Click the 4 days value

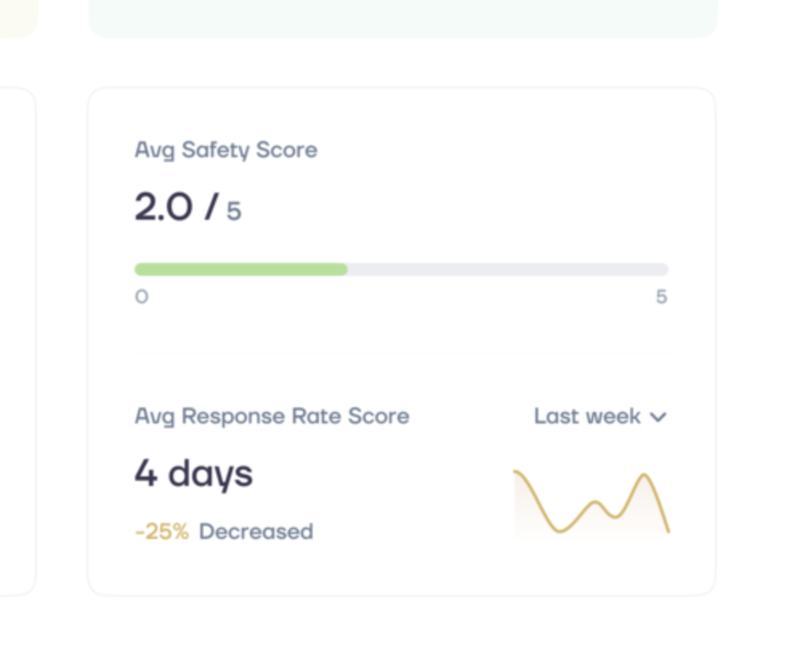pos(193,473)
